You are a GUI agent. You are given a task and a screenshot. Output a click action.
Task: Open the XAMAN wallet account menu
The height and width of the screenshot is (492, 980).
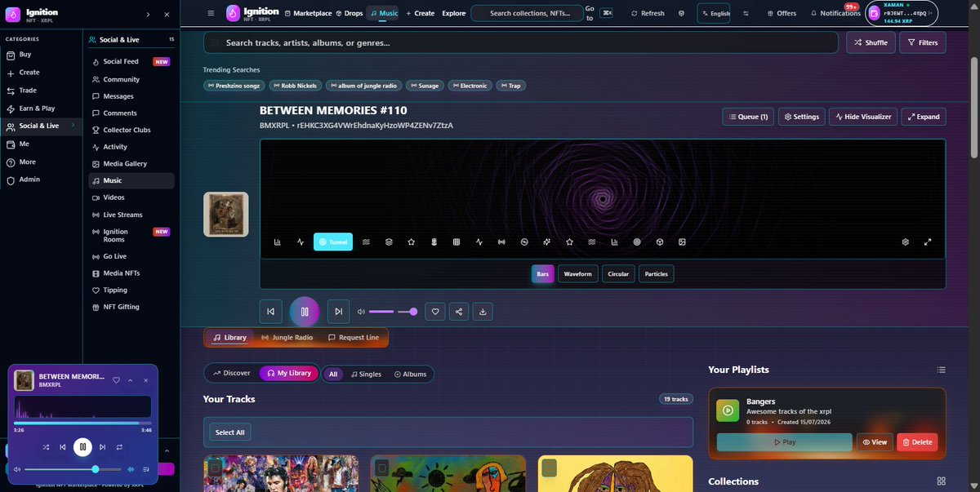[x=902, y=13]
